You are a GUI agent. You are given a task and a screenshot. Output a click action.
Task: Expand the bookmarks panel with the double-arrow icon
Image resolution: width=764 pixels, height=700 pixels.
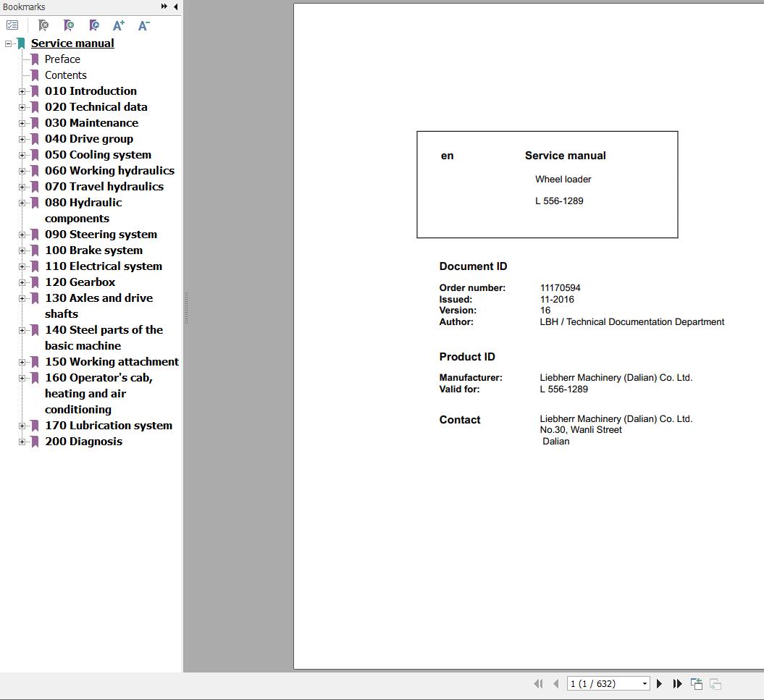[x=164, y=7]
